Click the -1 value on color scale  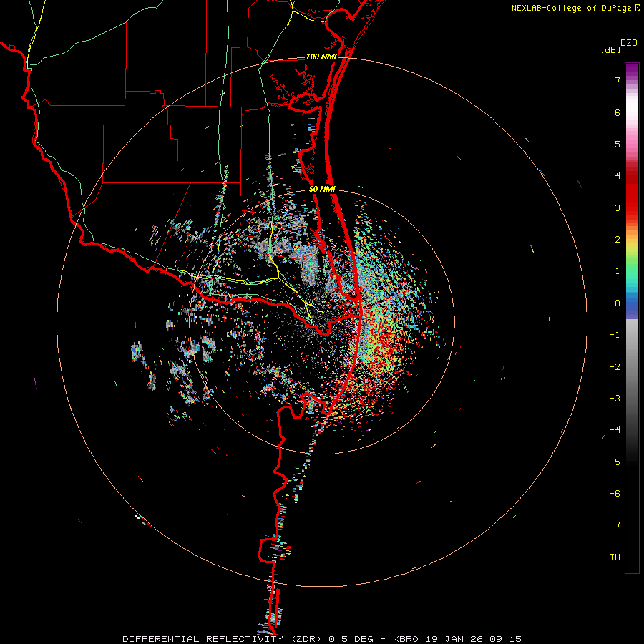tap(615, 335)
